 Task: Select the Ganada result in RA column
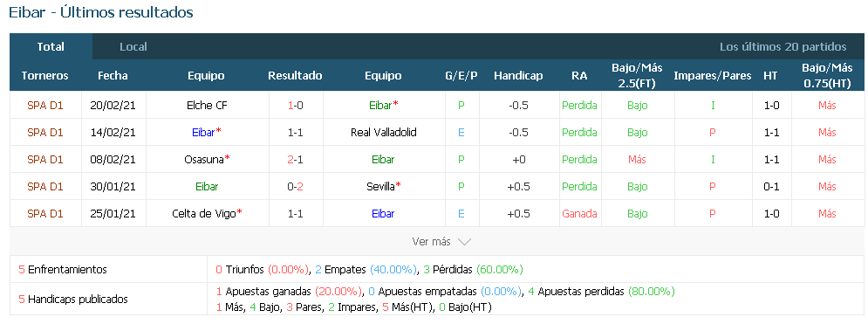[x=579, y=214]
